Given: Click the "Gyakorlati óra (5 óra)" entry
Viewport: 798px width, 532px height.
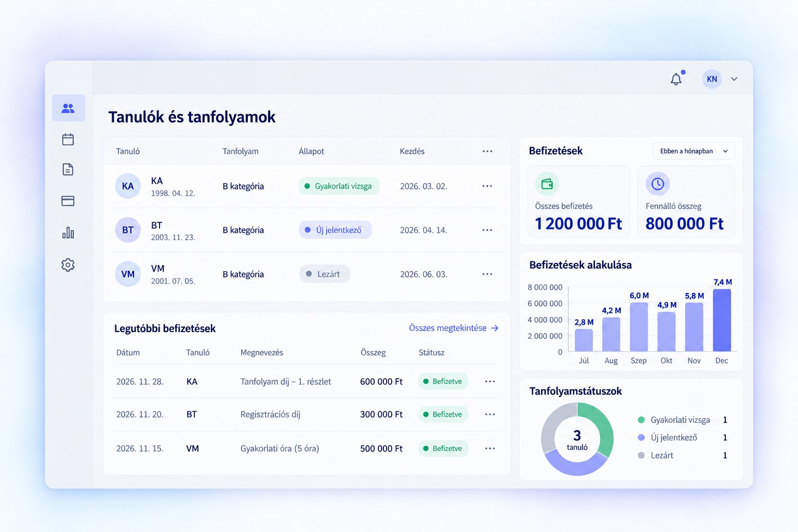Looking at the screenshot, I should [280, 448].
